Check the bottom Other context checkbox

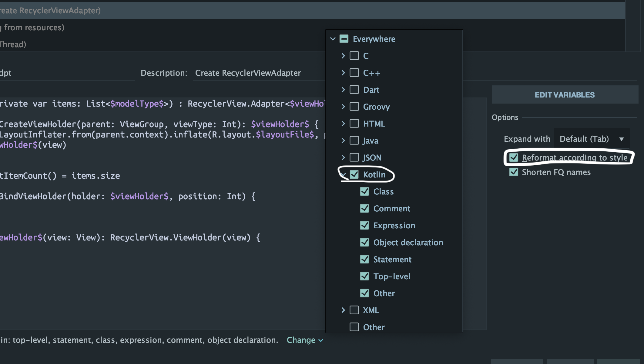(354, 327)
